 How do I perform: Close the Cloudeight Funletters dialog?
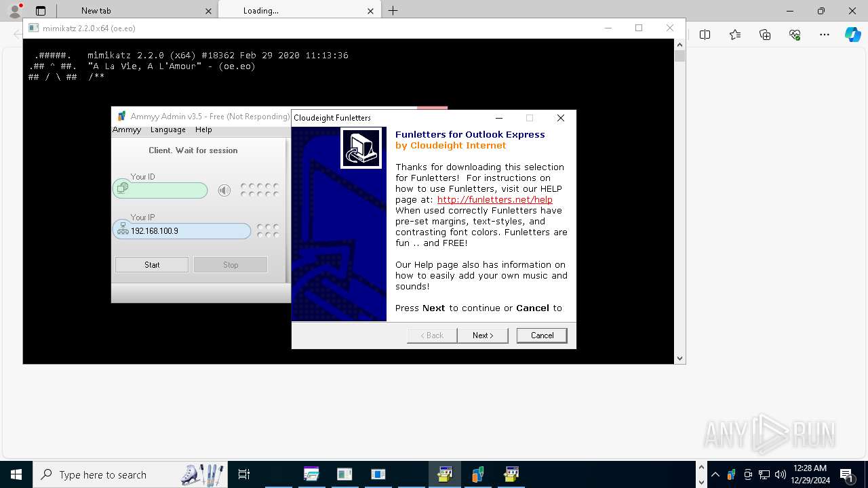561,118
